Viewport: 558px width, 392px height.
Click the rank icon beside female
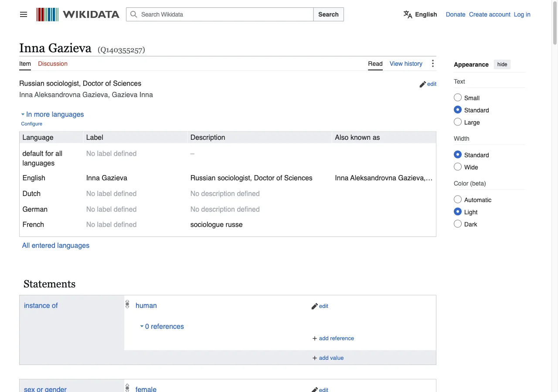pos(127,388)
